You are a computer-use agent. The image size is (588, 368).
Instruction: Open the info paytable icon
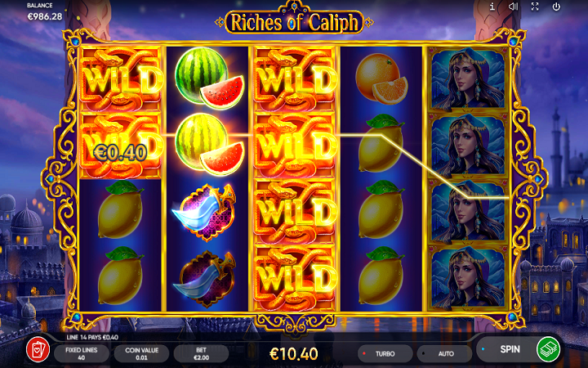(492, 7)
